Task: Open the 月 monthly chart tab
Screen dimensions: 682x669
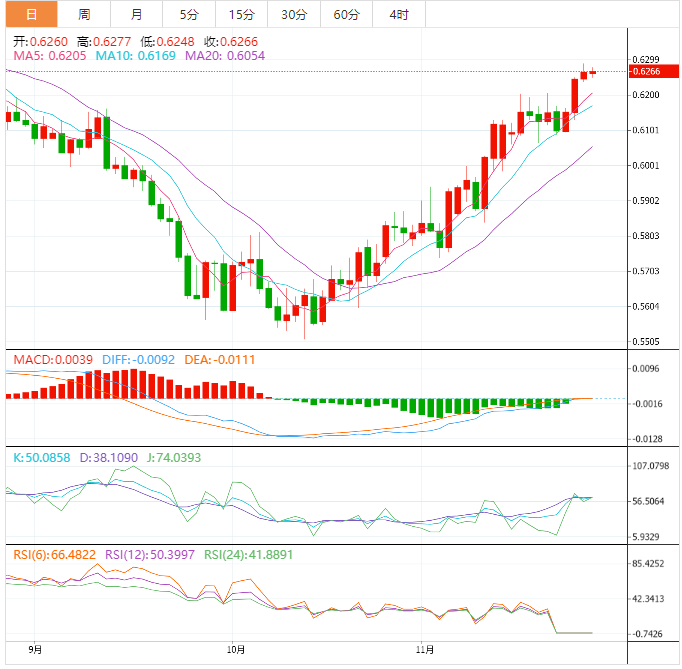Action: coord(136,14)
